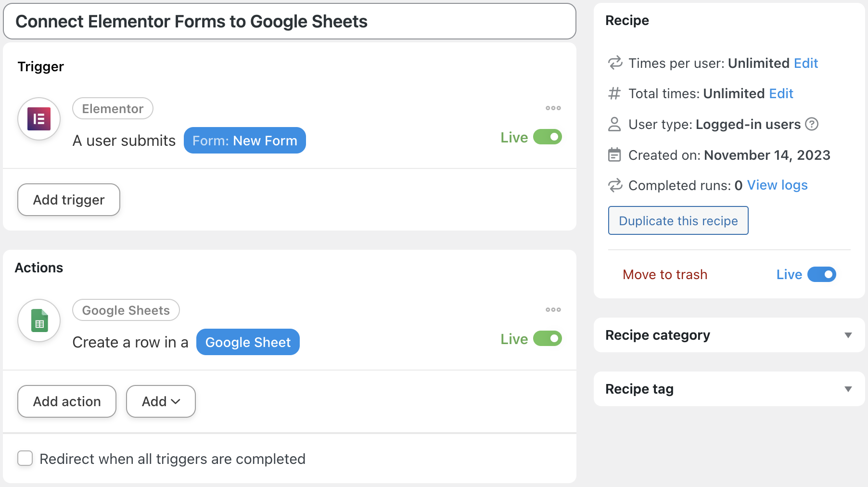Click the Google Sheets integration label
Viewport: 868px width, 487px height.
point(126,310)
